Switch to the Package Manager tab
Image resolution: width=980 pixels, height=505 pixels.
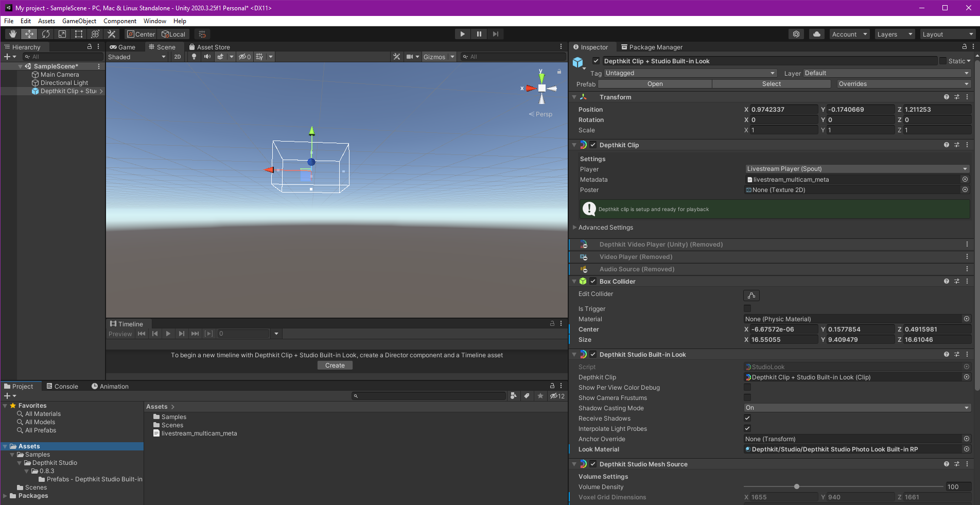click(x=651, y=47)
